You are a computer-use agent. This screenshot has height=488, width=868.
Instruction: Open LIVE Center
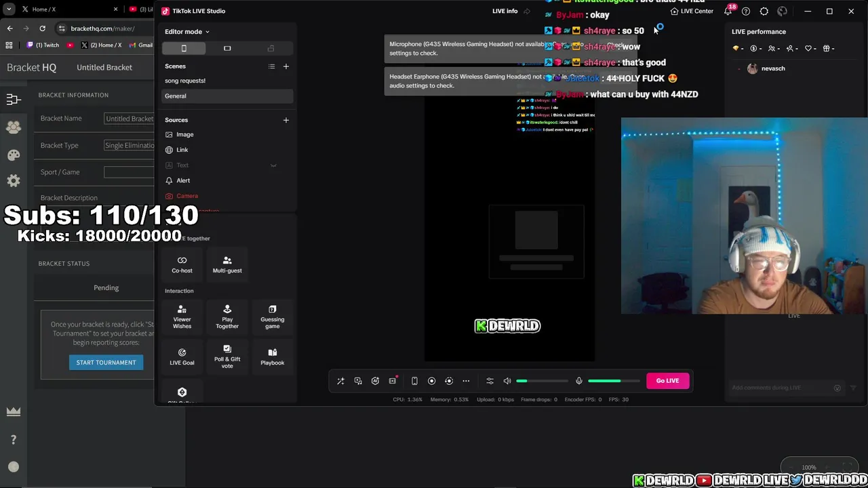(692, 12)
